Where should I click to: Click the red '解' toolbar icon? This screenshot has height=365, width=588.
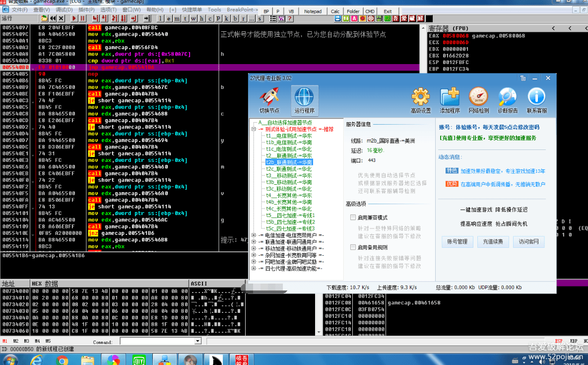coord(421,18)
